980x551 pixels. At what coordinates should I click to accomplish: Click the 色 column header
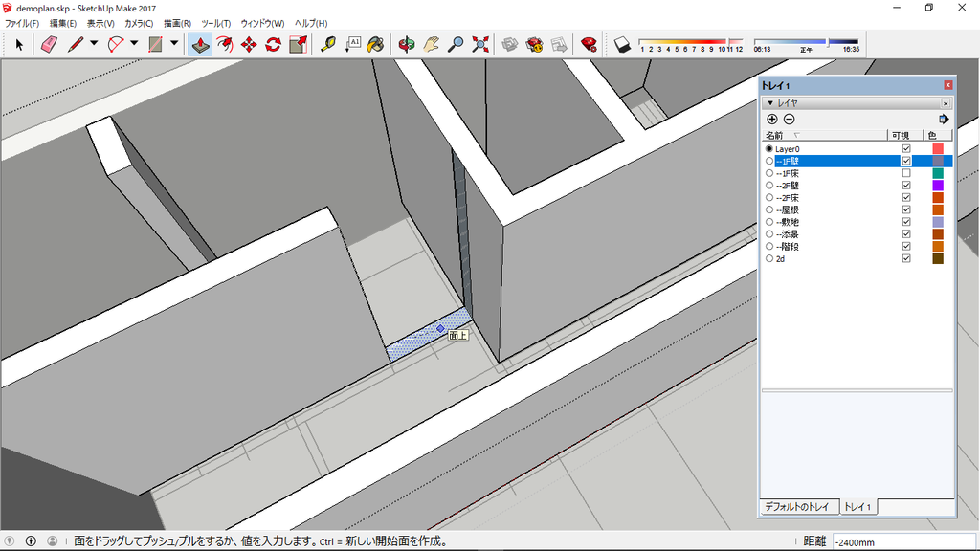click(938, 135)
